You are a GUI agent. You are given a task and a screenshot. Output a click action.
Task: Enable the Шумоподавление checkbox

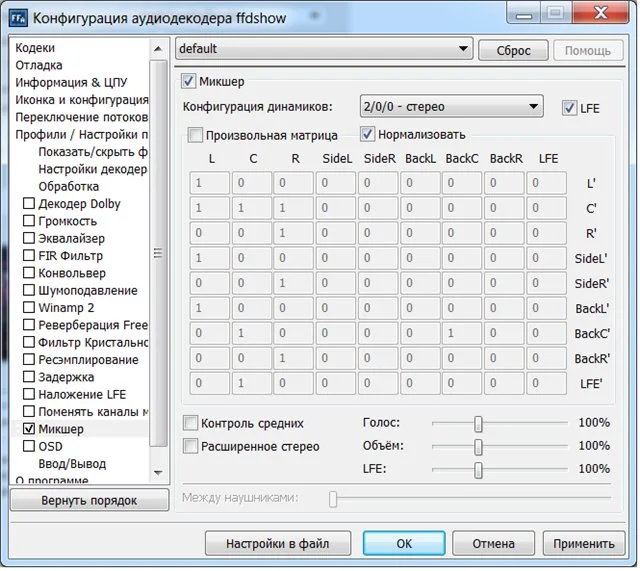coord(29,290)
